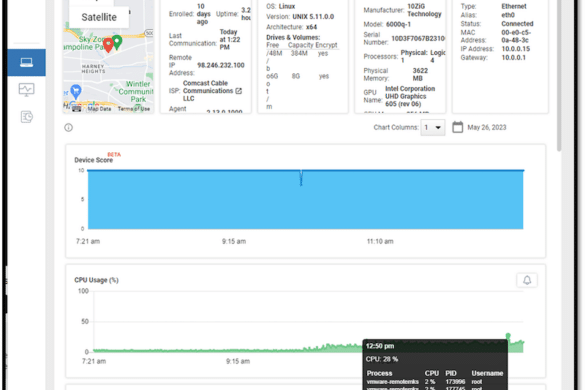The width and height of the screenshot is (585, 390).
Task: Open the devices laptop icon in sidebar
Action: (x=26, y=62)
